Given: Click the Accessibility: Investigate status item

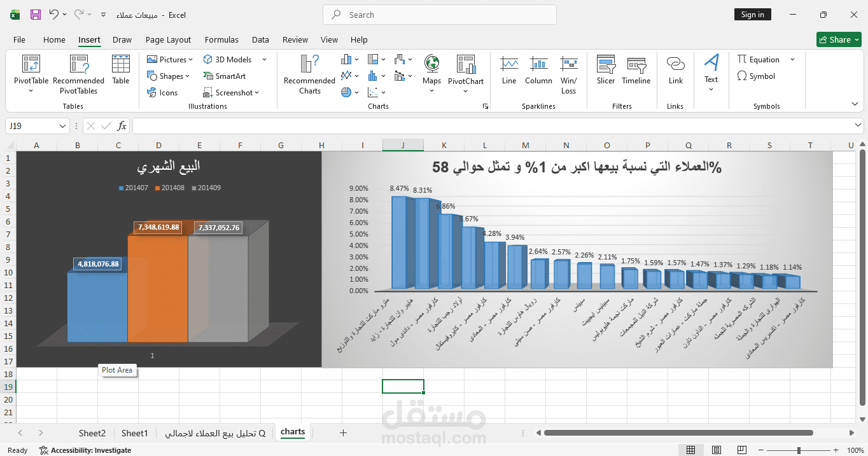Looking at the screenshot, I should [x=85, y=450].
